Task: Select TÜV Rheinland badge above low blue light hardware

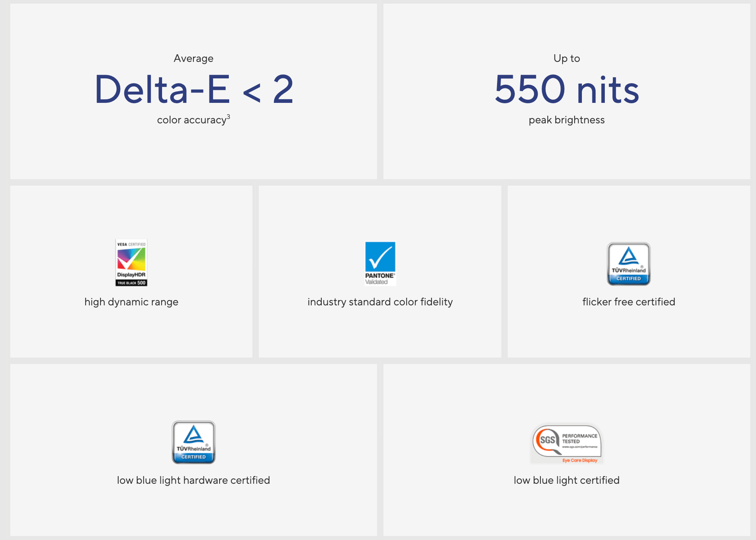Action: [193, 442]
